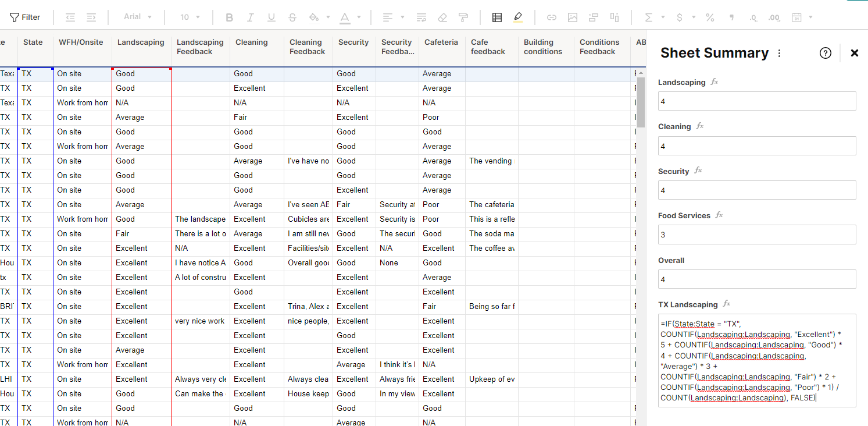
Task: Open the font size dropdown
Action: [x=190, y=17]
